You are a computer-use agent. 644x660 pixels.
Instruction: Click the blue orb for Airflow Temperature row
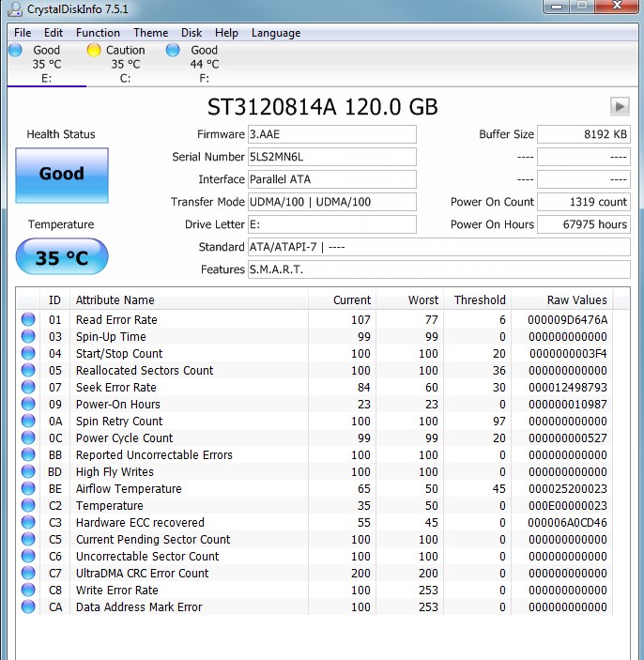(x=27, y=489)
